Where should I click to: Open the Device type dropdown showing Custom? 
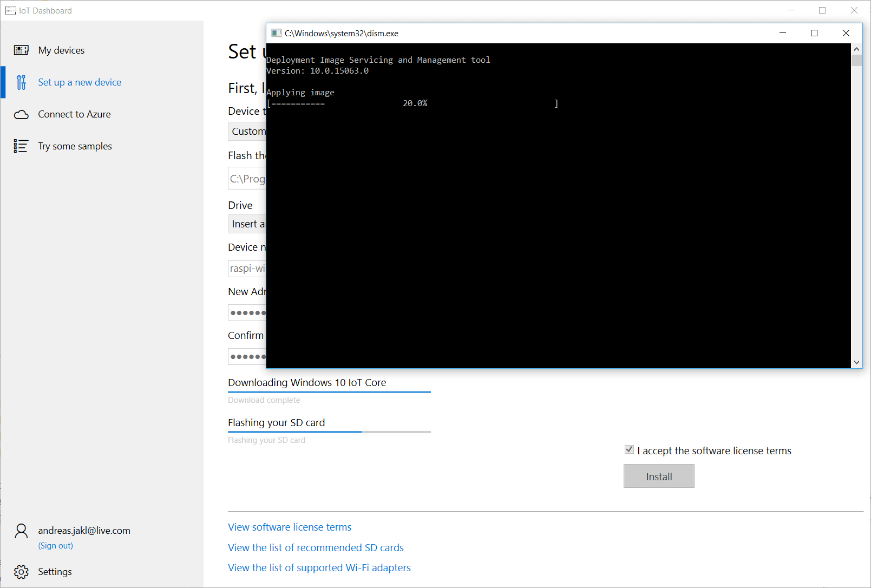tap(249, 131)
